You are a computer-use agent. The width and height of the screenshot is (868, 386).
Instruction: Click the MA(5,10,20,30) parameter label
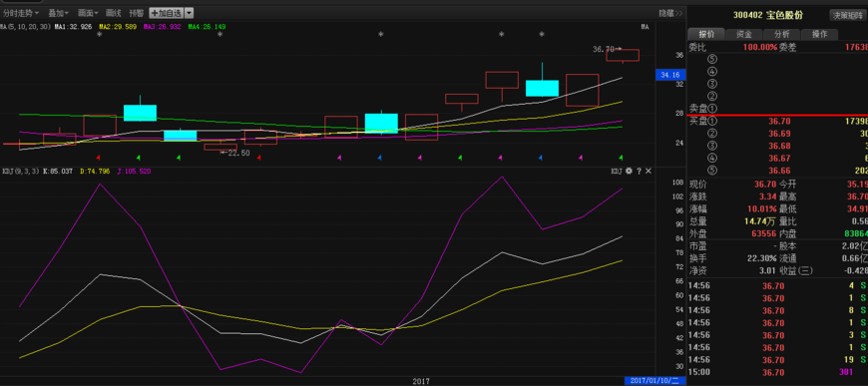[x=26, y=27]
